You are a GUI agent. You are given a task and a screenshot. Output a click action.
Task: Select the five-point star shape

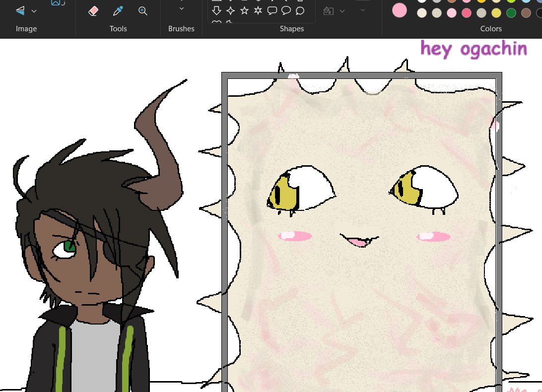click(x=244, y=10)
